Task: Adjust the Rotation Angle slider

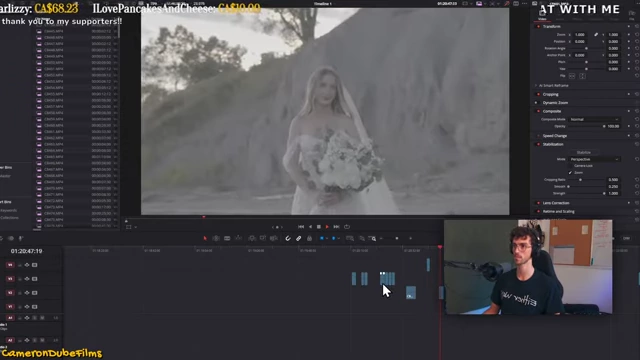Action: tap(587, 48)
